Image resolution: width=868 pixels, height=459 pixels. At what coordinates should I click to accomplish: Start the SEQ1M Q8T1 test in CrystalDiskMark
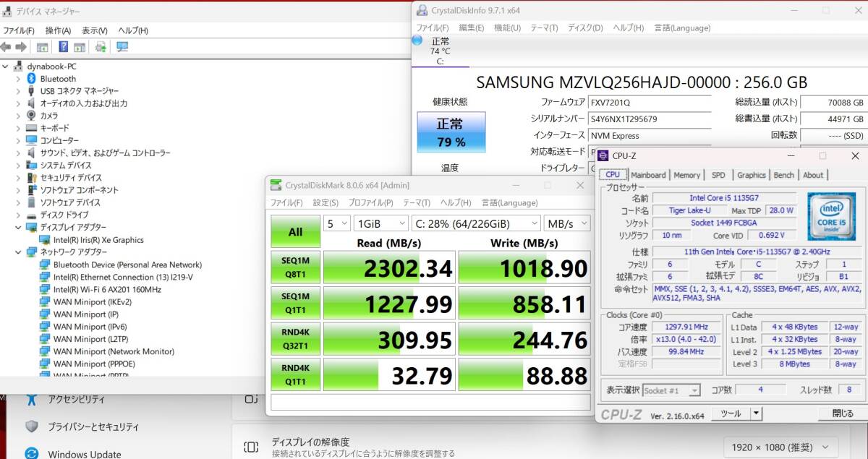click(x=295, y=267)
